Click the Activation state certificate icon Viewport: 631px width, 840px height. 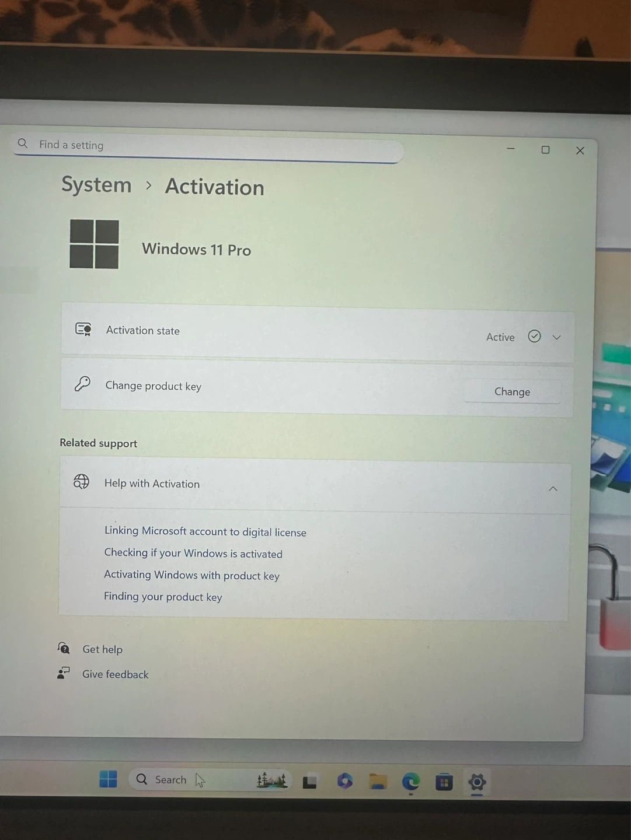point(83,330)
